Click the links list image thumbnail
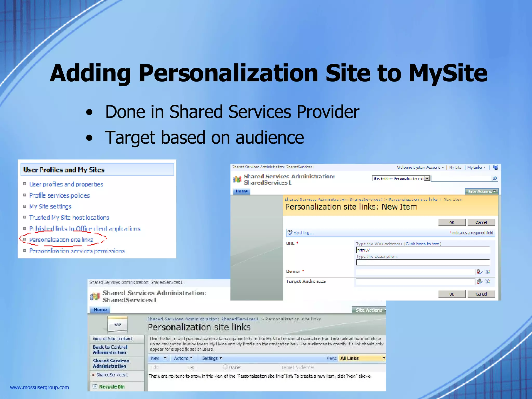This screenshot has height=399, width=532. point(117,324)
